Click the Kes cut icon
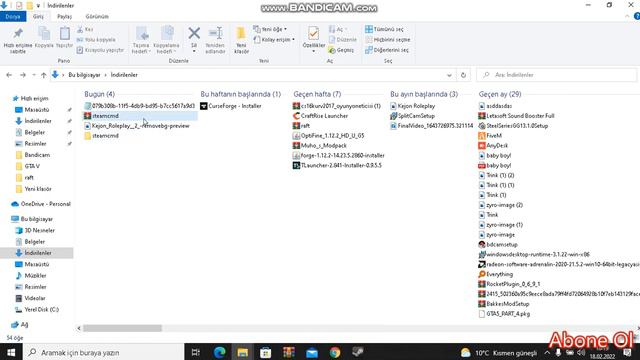Image resolution: width=640 pixels, height=360 pixels. tap(80, 29)
